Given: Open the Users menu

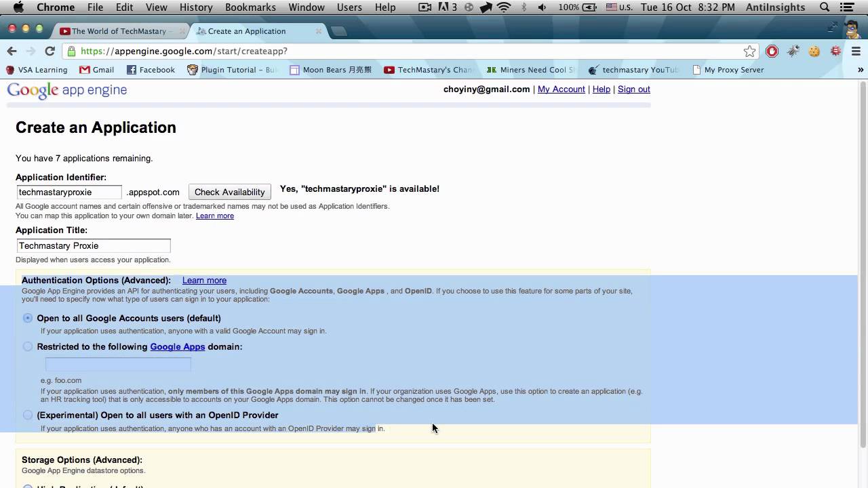Looking at the screenshot, I should pyautogui.click(x=349, y=7).
